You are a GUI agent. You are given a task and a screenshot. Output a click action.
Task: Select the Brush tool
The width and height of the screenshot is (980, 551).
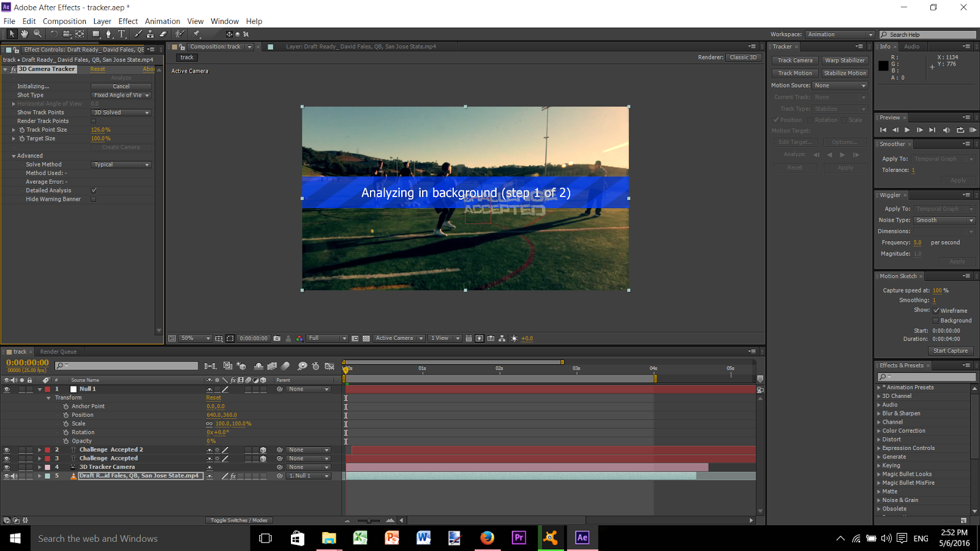click(x=138, y=34)
